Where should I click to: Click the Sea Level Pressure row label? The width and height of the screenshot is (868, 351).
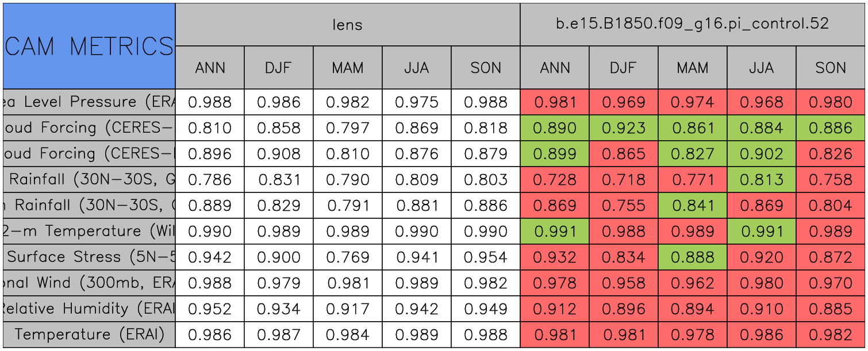[x=89, y=102]
